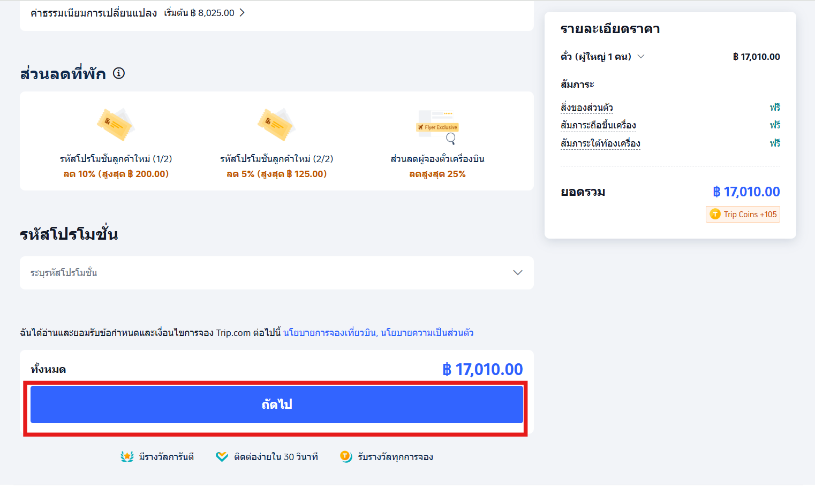
Task: Expand the ตั๋ว (ผู้ใหญ่ 1 คน) price details
Action: point(641,56)
